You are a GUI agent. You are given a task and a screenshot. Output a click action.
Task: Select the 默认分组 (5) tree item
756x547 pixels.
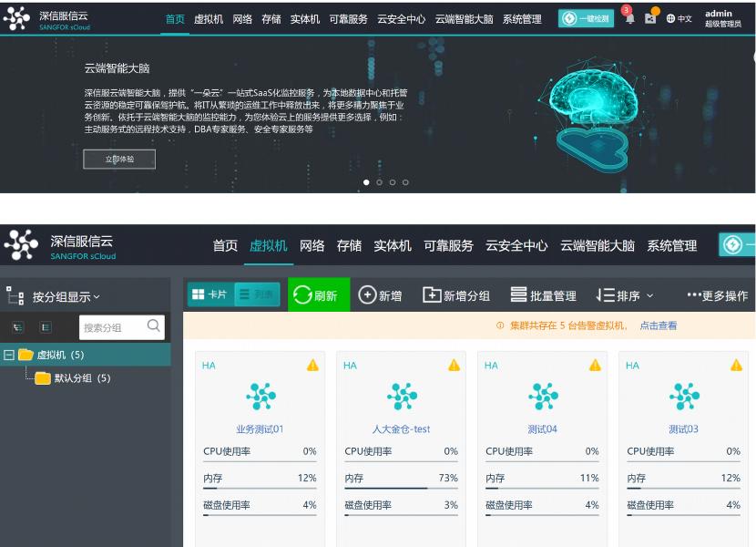[83, 378]
